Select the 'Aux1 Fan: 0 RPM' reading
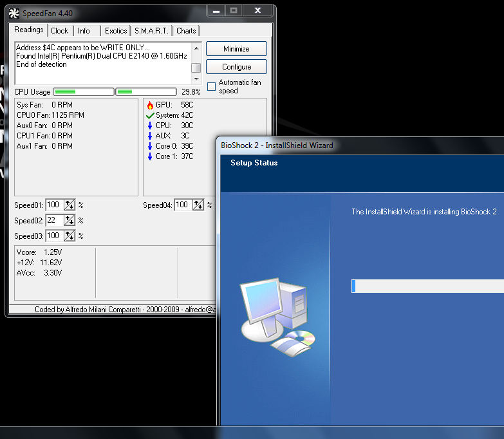504x439 pixels. point(44,146)
